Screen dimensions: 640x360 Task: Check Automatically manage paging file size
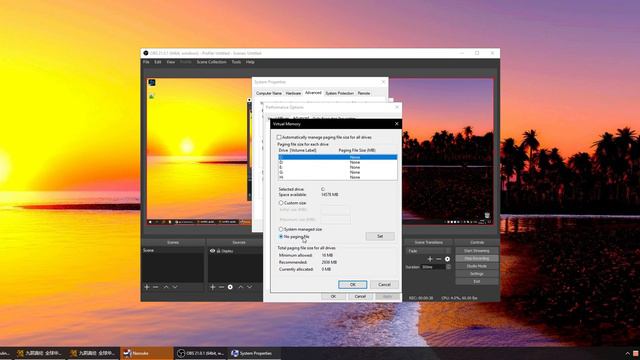[279, 138]
